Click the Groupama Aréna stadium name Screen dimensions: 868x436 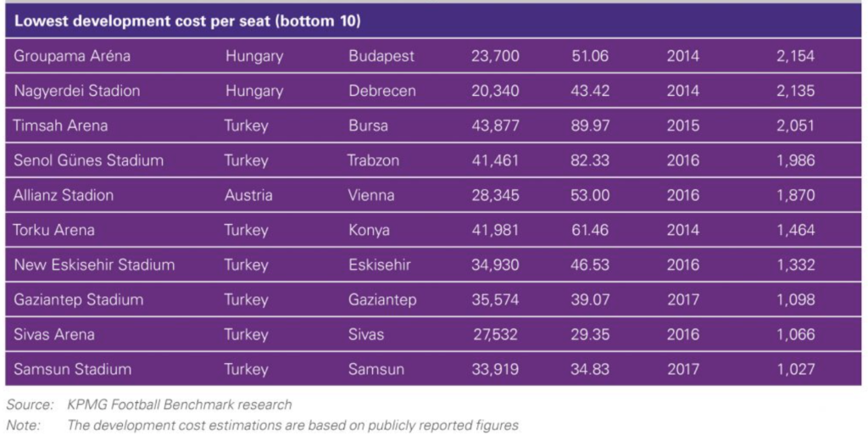pyautogui.click(x=72, y=56)
